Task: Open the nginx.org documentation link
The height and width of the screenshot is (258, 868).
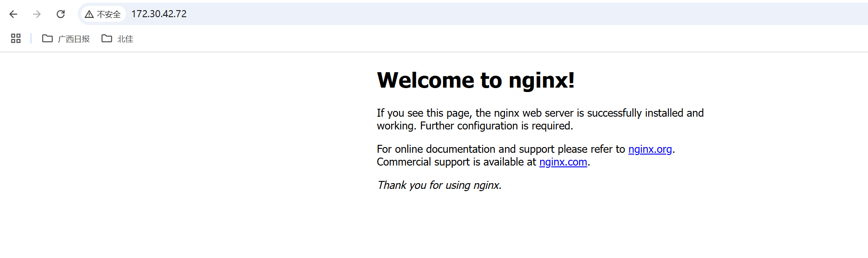Action: 650,149
